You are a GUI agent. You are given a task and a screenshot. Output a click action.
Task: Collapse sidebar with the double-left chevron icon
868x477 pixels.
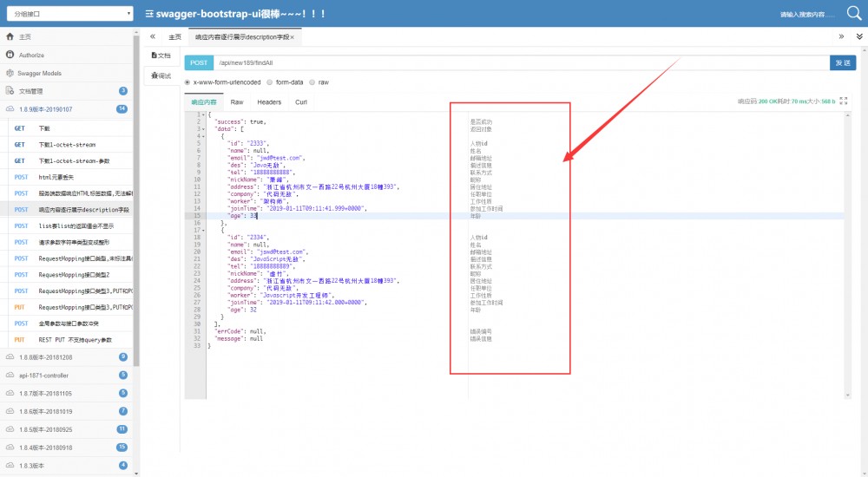153,36
